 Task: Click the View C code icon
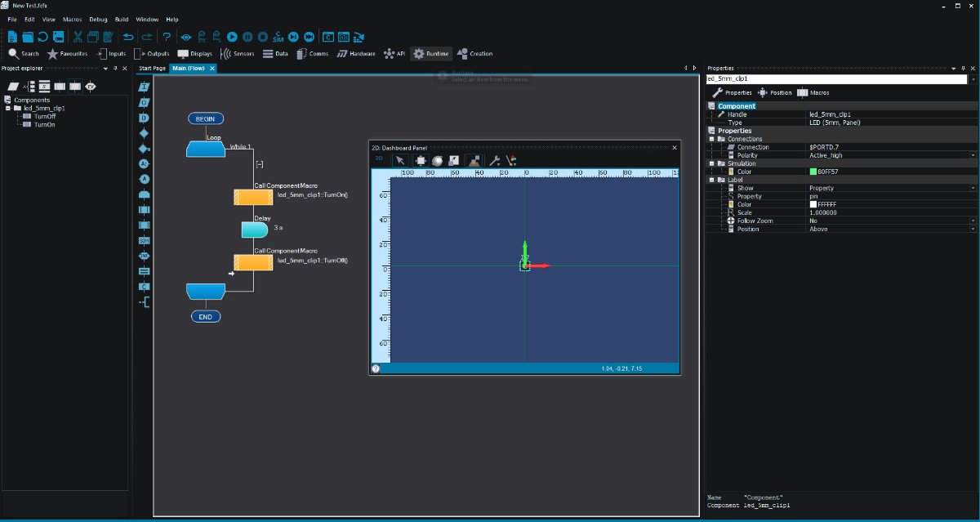[328, 37]
